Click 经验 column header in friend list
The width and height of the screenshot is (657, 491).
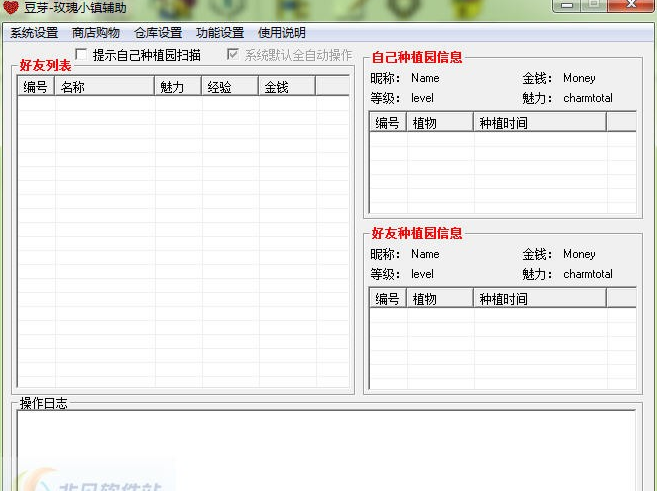(x=229, y=87)
